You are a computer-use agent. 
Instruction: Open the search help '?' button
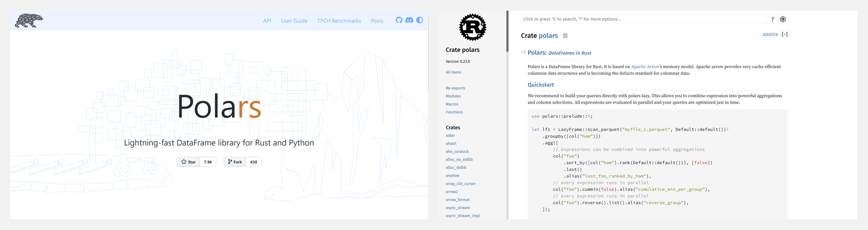(772, 19)
